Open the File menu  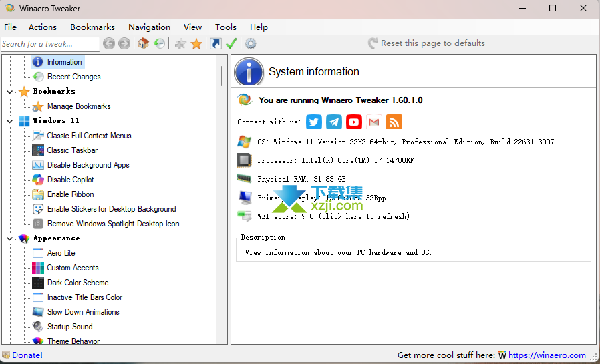pyautogui.click(x=10, y=27)
